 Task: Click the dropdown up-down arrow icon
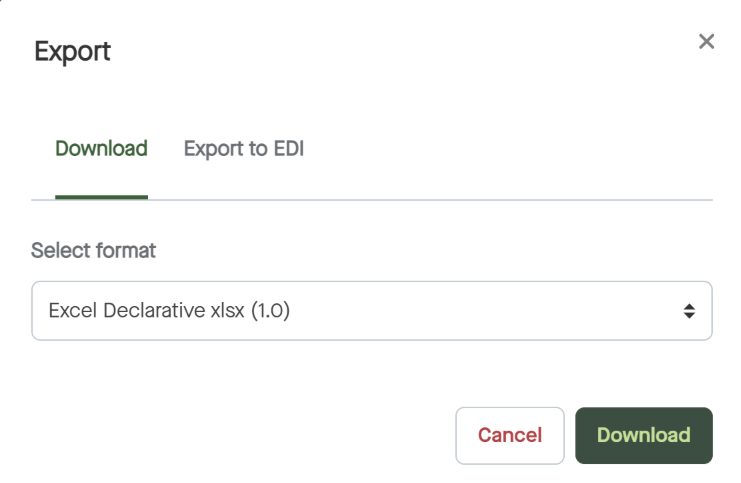pos(689,311)
